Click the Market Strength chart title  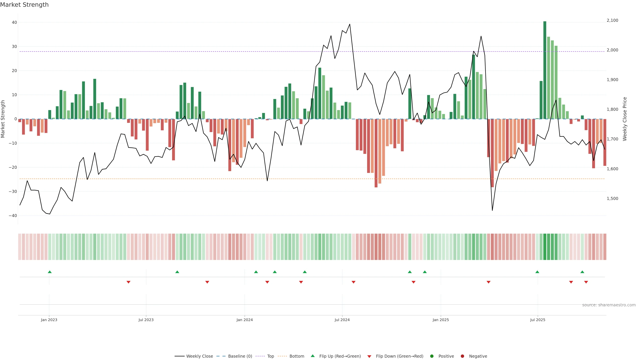point(24,5)
